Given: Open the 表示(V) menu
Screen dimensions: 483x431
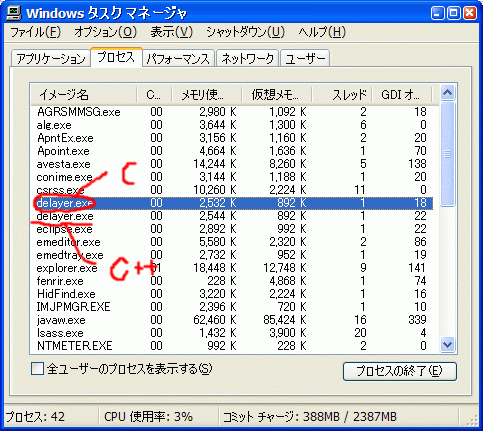Looking at the screenshot, I should click(x=171, y=32).
